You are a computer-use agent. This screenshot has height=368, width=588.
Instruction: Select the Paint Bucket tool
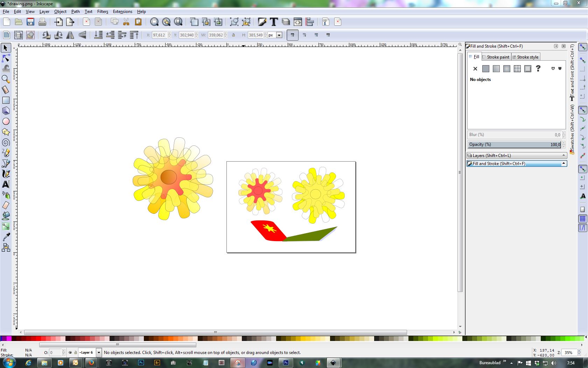6,216
